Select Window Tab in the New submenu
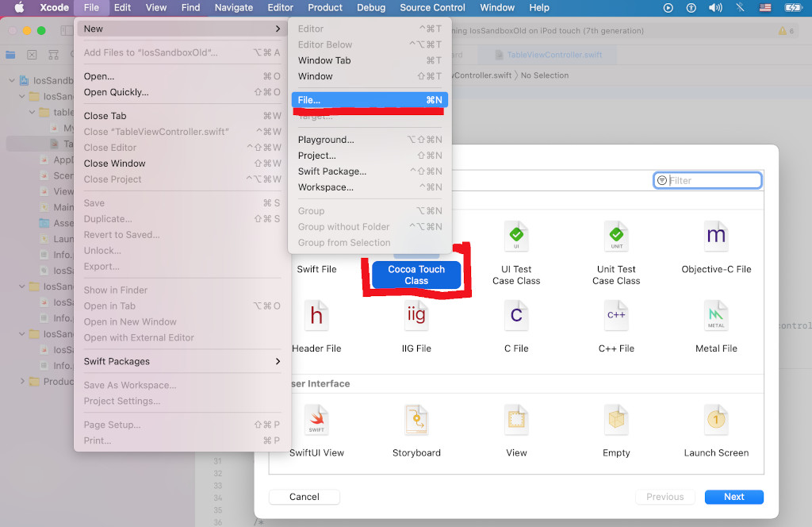This screenshot has width=812, height=527. (370, 60)
